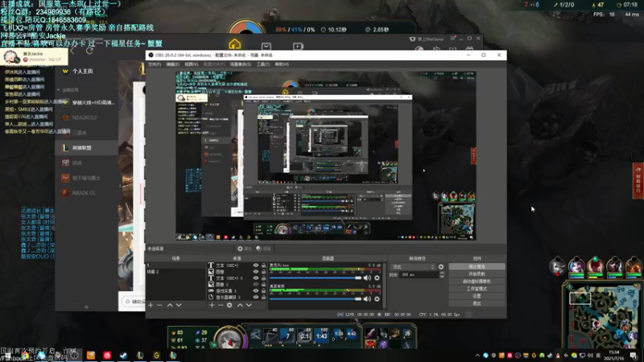Viewport: 644px width, 362px height.
Task: Click WeGame back arrow icon
Action: [73, 51]
